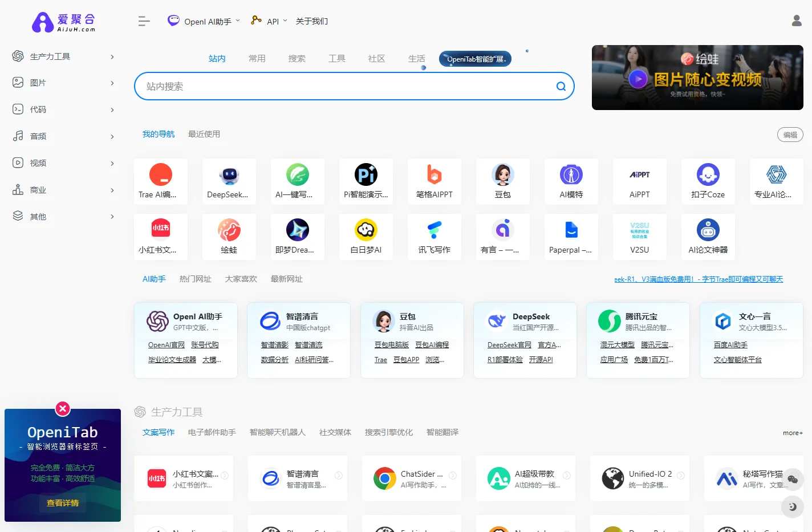Select the 智能聊天机器人 subcategory tab
Screen dimensions: 812x532
(x=278, y=432)
